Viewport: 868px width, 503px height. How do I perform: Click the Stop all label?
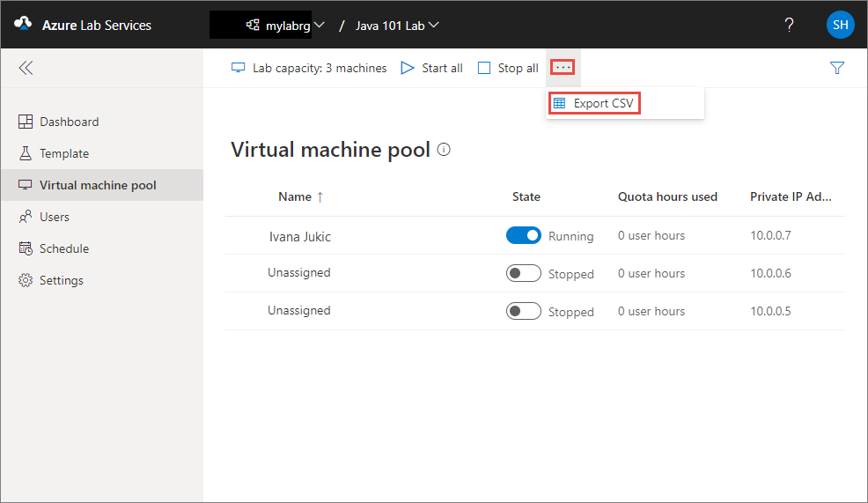(519, 68)
